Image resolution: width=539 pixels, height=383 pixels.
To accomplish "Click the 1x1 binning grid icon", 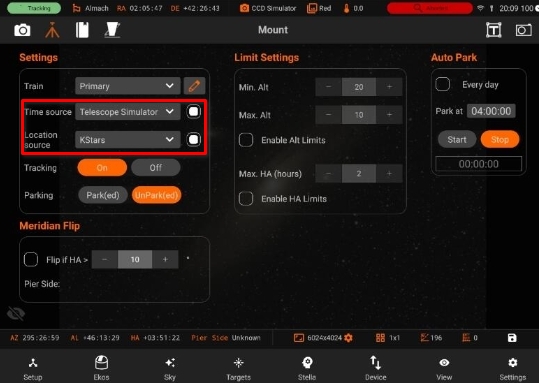I will point(380,338).
